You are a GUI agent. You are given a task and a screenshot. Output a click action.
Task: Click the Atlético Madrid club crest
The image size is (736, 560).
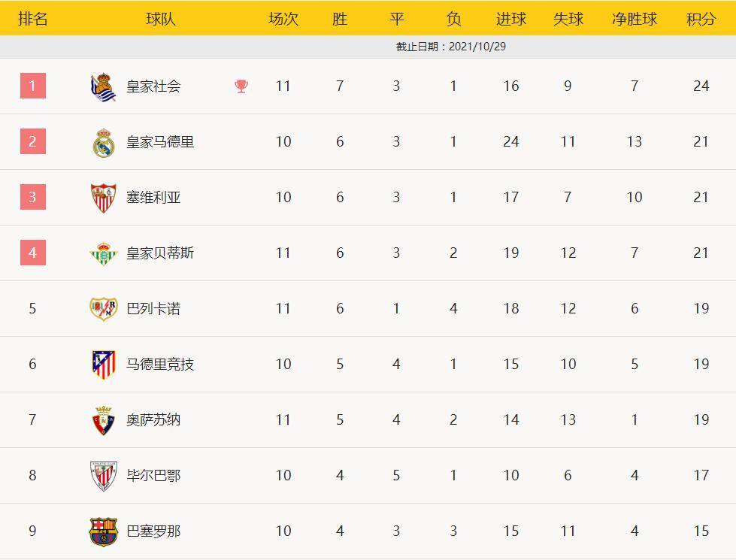pos(103,365)
